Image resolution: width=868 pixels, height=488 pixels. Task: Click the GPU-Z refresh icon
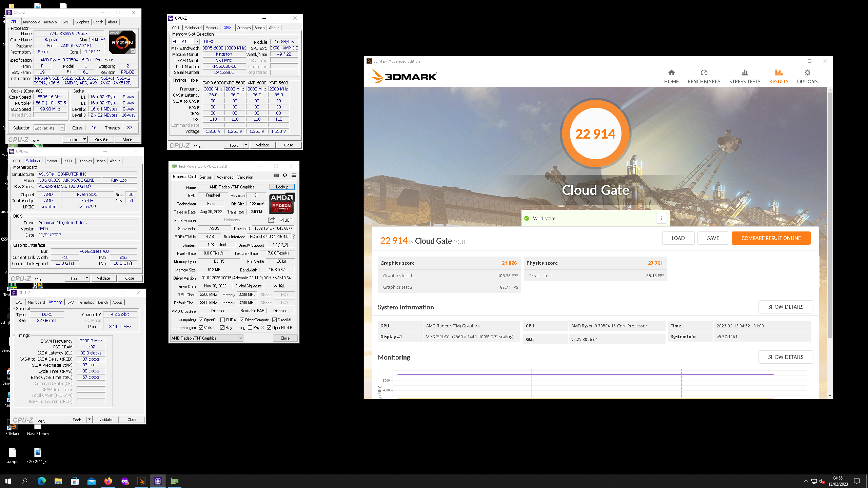[x=285, y=175]
